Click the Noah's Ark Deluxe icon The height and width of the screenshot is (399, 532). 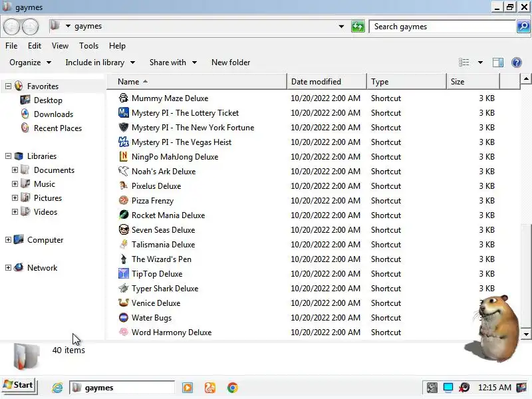pyautogui.click(x=124, y=171)
